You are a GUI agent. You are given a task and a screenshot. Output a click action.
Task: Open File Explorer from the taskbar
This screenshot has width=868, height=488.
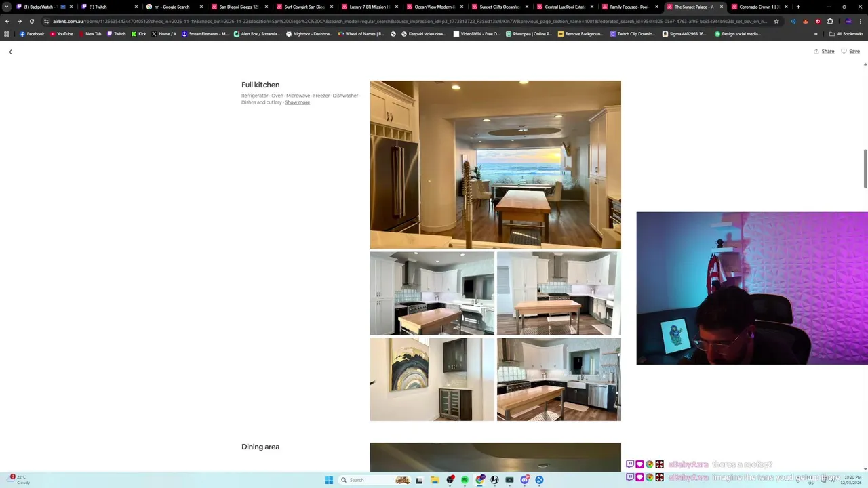(435, 480)
